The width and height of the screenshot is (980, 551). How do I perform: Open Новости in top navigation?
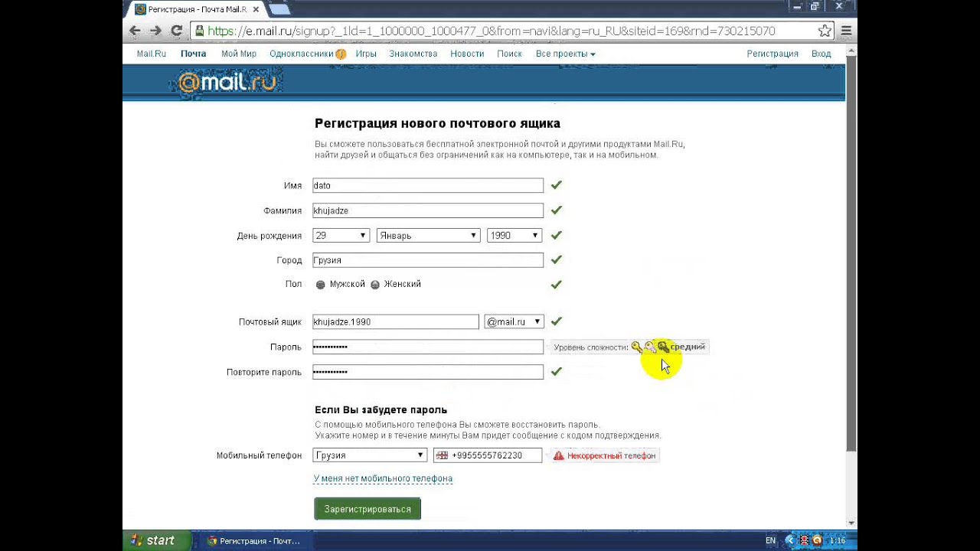[467, 54]
